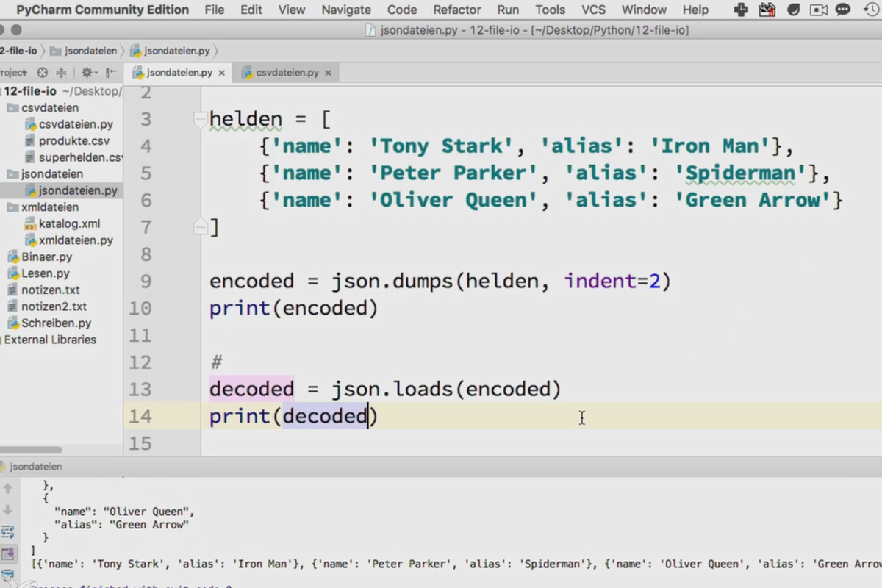Viewport: 882px width, 588px height.
Task: Hide the Project panel with the arrow-bar icon
Action: point(111,73)
